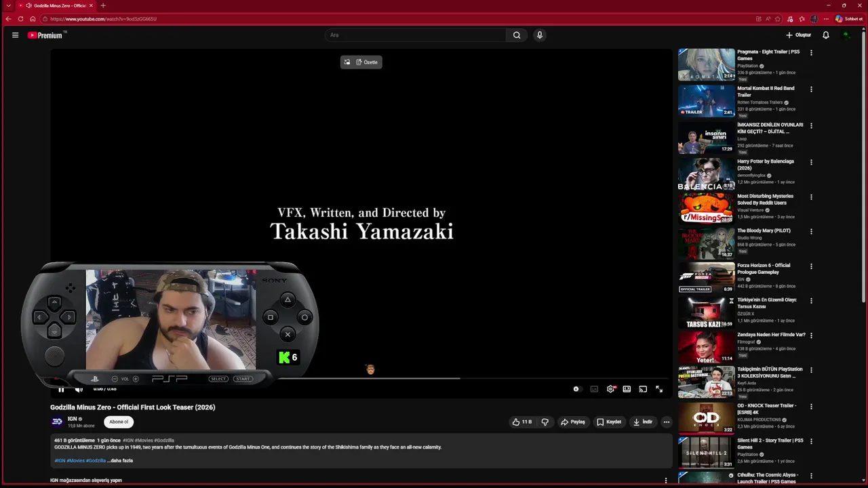Open Copilot Sohbet et button
The height and width of the screenshot is (488, 868).
(x=849, y=19)
